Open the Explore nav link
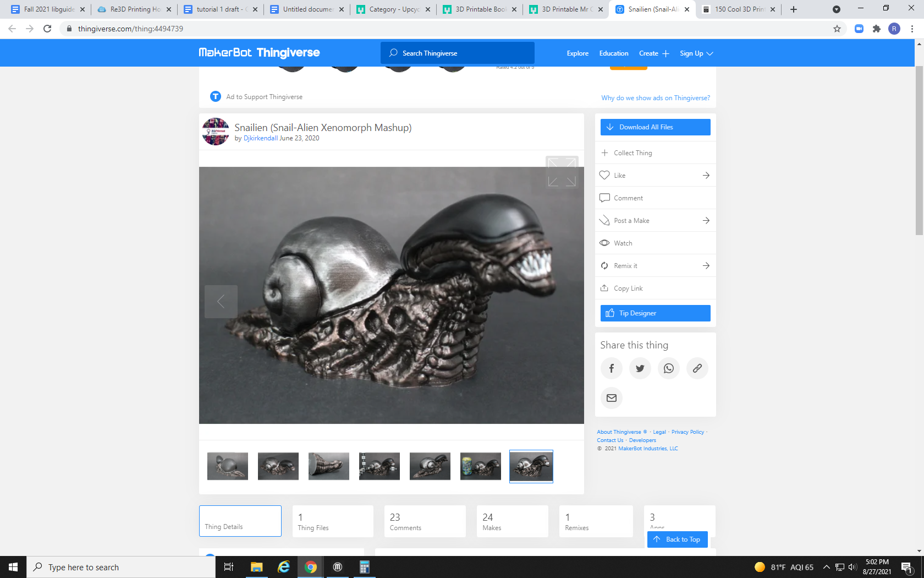This screenshot has width=924, height=578. (x=577, y=53)
